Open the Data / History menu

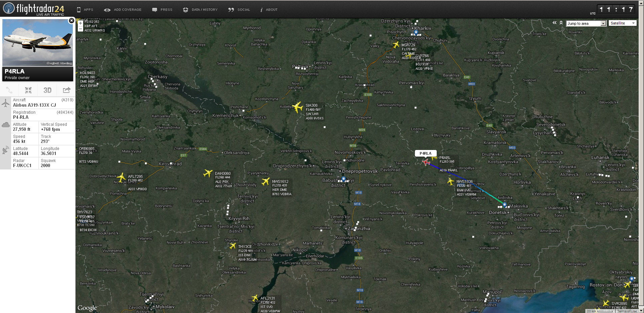[201, 10]
